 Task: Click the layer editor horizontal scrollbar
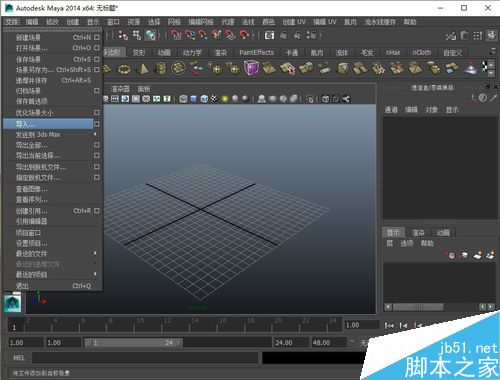pyautogui.click(x=418, y=307)
